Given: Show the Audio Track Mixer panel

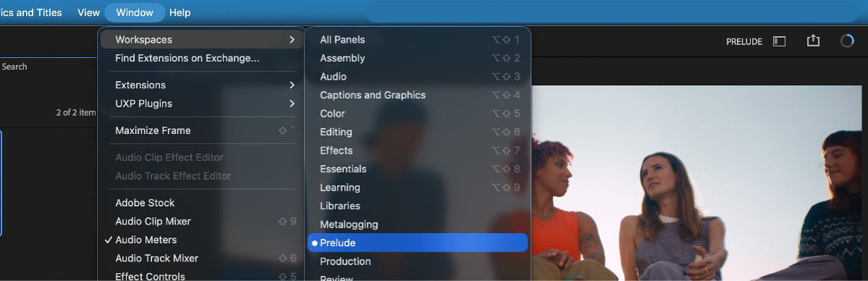Looking at the screenshot, I should [202, 259].
